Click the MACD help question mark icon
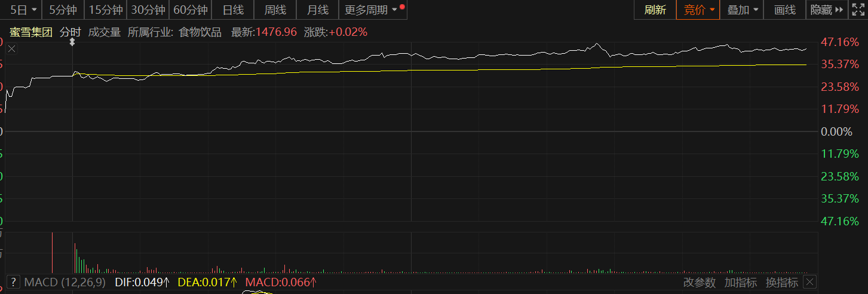This screenshot has width=868, height=294. point(13,282)
